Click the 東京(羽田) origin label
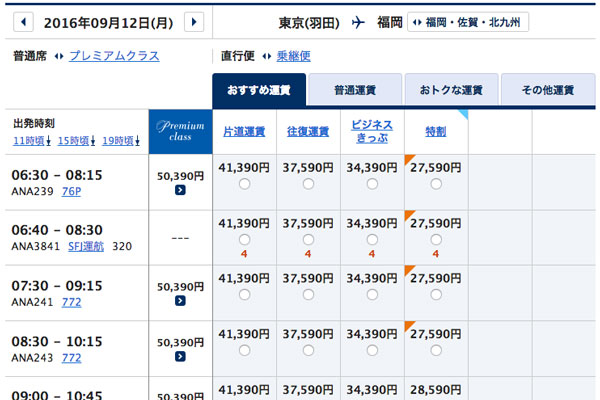Image resolution: width=600 pixels, height=400 pixels. (309, 23)
